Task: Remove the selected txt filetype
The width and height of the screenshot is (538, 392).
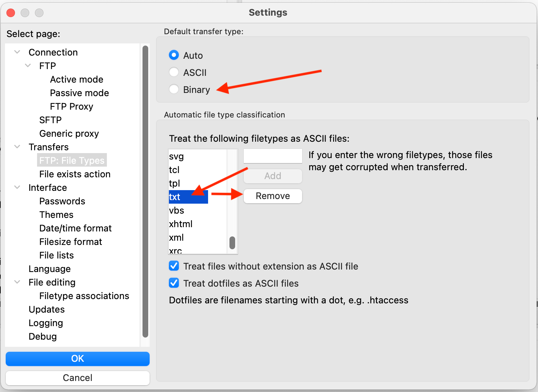Action: point(272,196)
